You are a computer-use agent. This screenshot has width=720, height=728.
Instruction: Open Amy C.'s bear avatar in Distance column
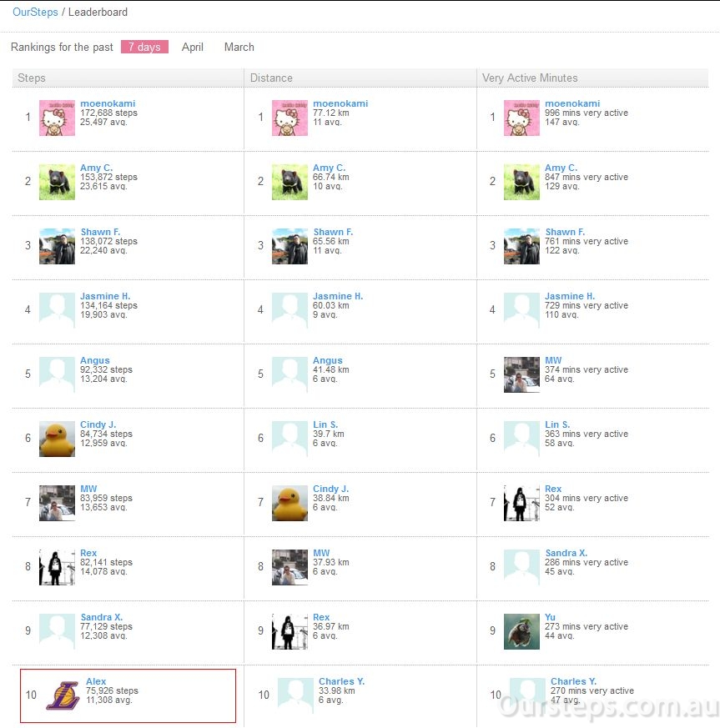pyautogui.click(x=290, y=182)
